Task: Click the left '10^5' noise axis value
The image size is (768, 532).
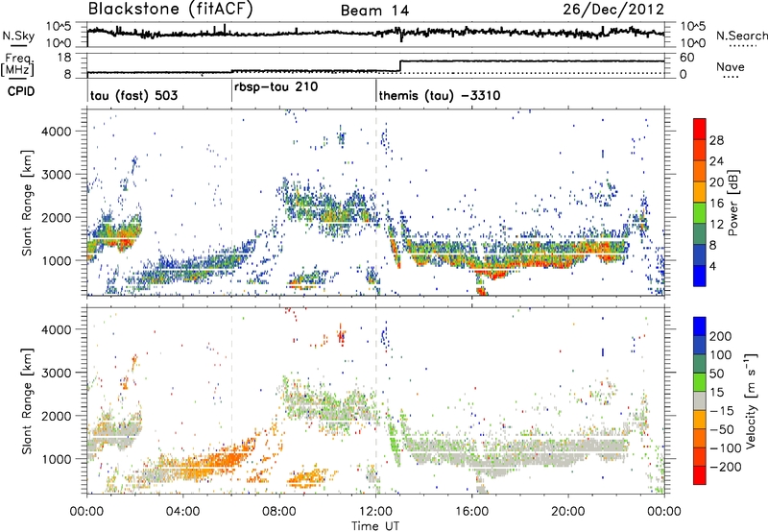Action: 59,27
